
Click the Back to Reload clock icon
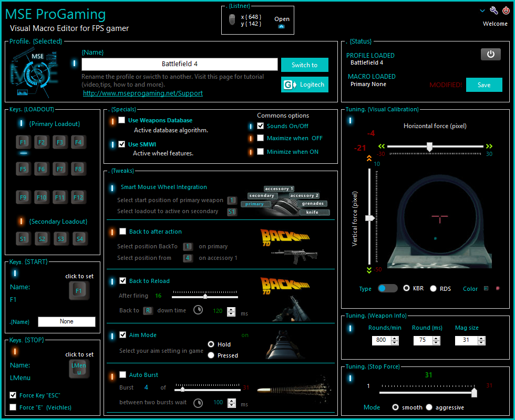point(198,310)
